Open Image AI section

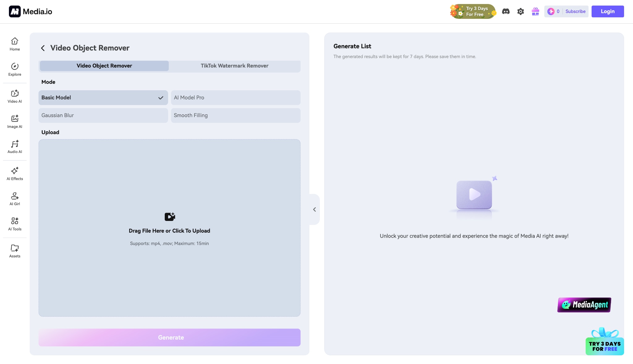tap(15, 122)
